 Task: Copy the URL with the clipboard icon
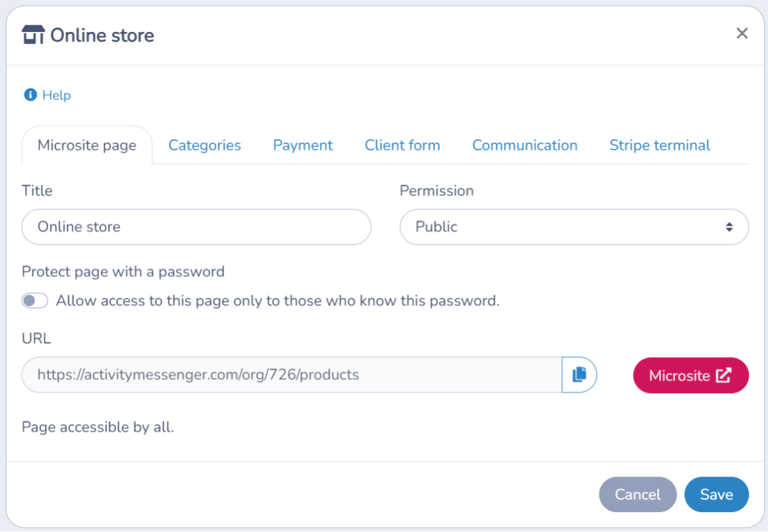[579, 375]
